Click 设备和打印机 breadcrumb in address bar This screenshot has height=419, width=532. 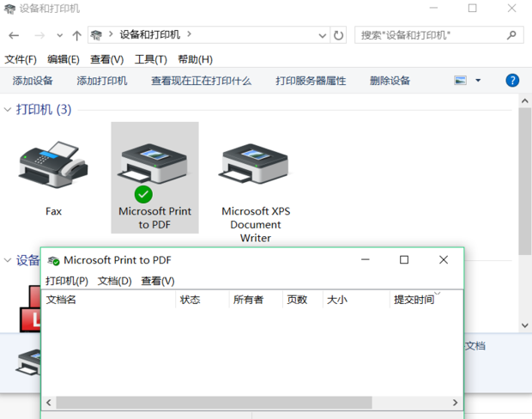click(x=149, y=34)
